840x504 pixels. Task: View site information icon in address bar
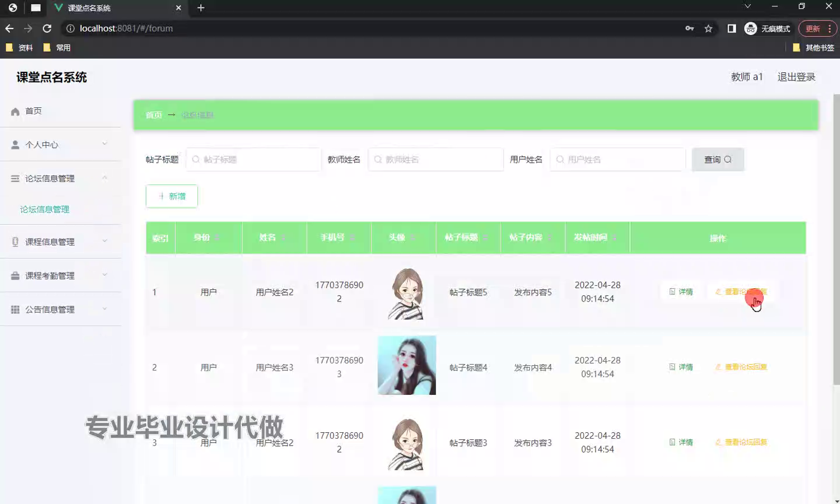pyautogui.click(x=70, y=29)
